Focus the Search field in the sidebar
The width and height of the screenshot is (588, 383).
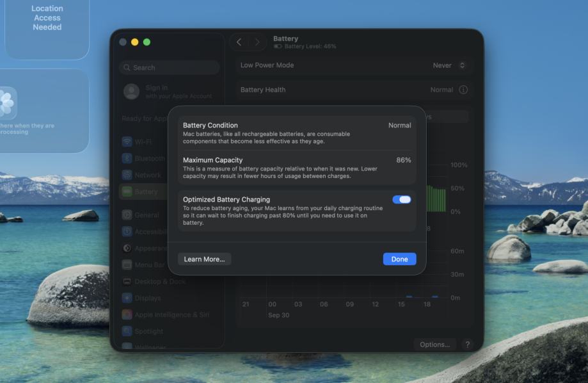click(170, 68)
